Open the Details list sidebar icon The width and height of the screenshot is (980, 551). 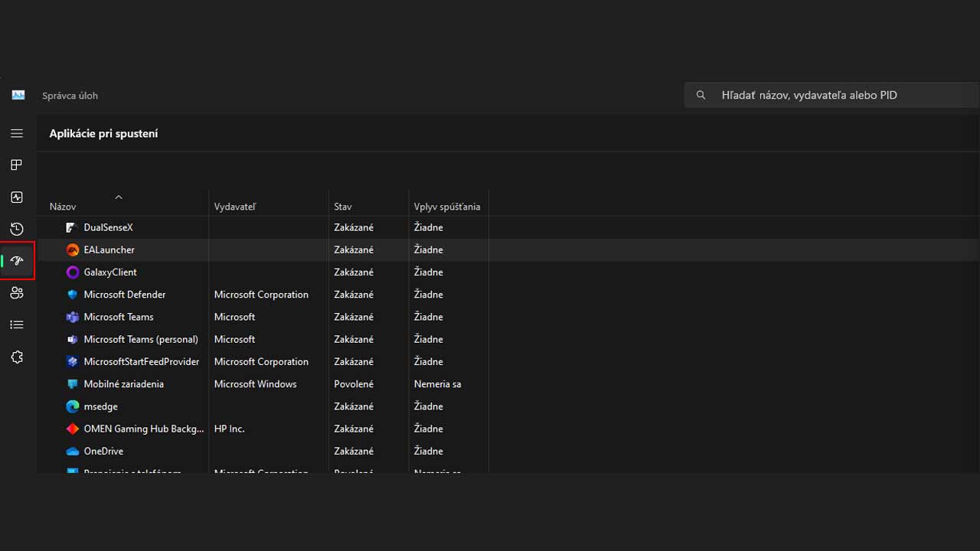point(17,325)
